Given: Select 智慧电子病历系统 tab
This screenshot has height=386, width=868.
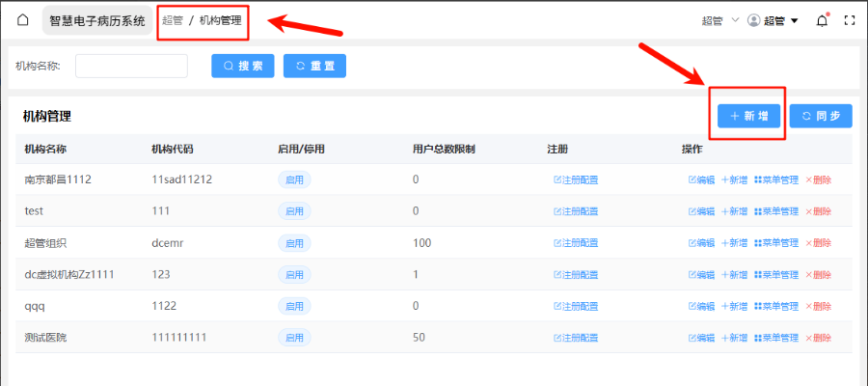Looking at the screenshot, I should pos(98,20).
